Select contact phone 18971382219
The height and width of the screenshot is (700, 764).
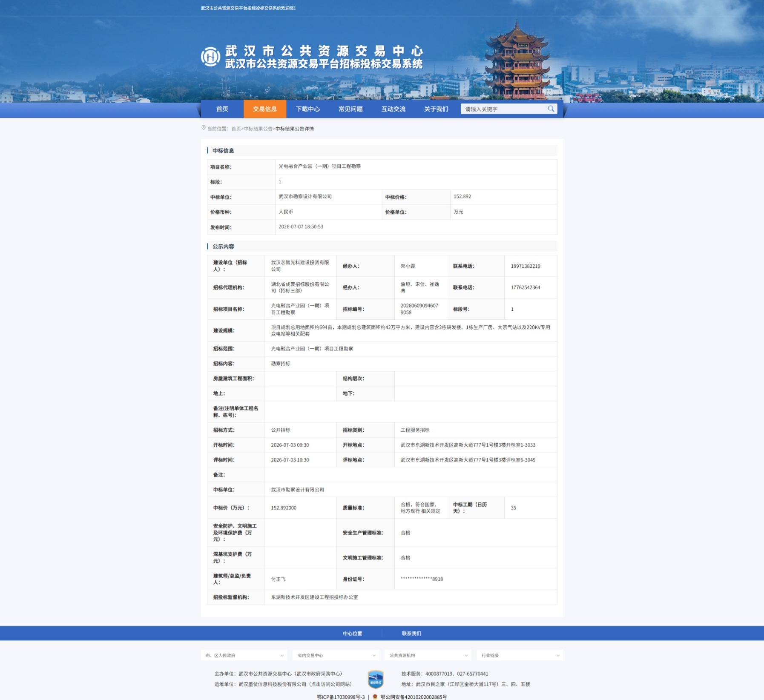[x=526, y=266]
